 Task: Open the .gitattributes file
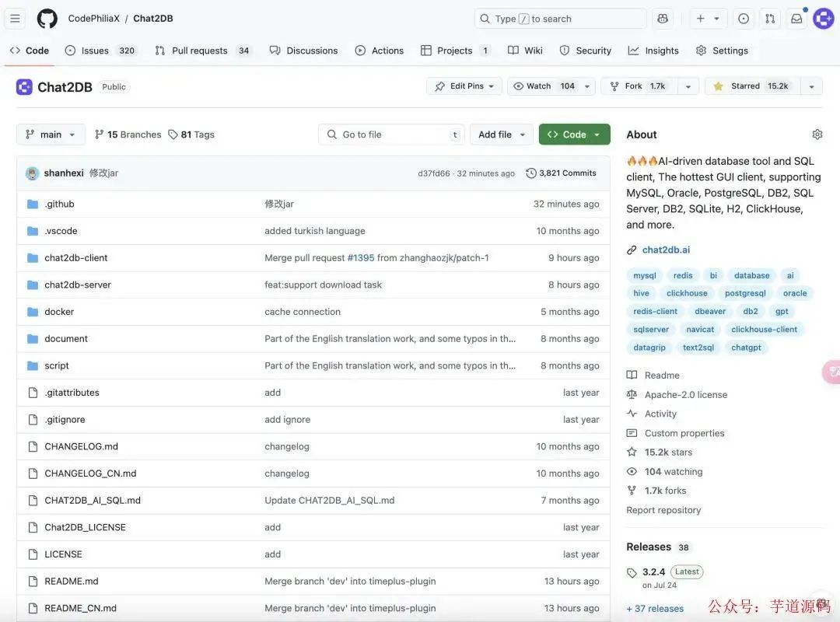tap(72, 393)
